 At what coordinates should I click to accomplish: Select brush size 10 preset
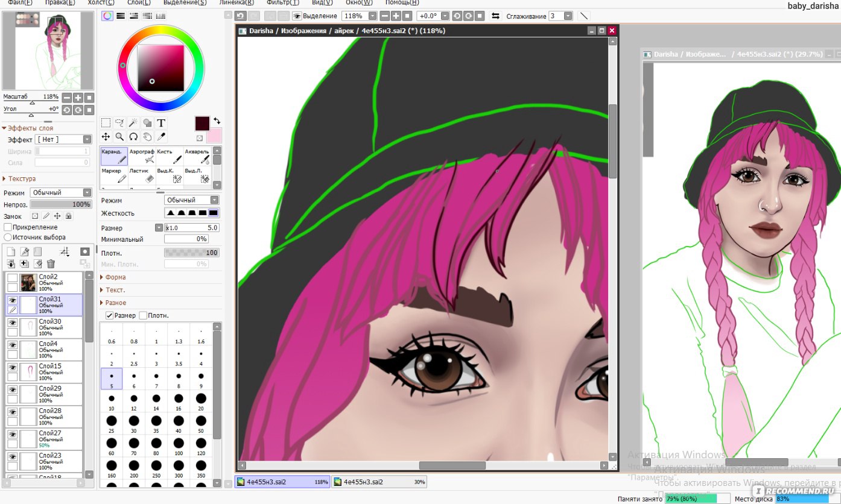click(x=112, y=402)
